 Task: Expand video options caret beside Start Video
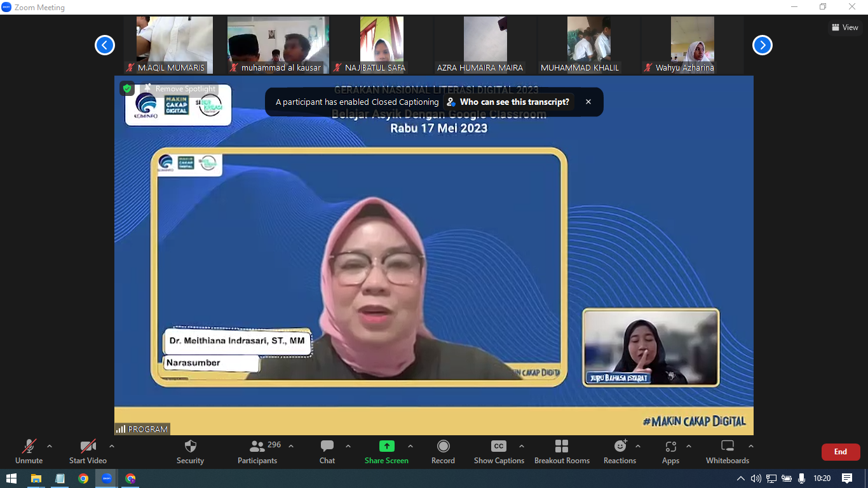click(112, 446)
